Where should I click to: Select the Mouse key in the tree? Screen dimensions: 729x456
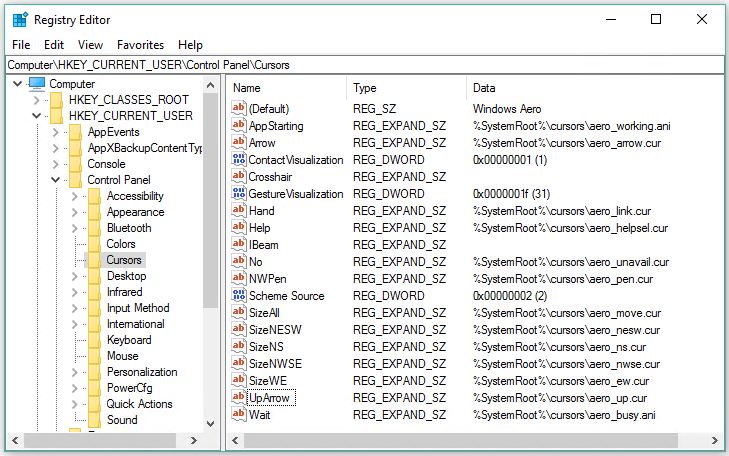123,356
